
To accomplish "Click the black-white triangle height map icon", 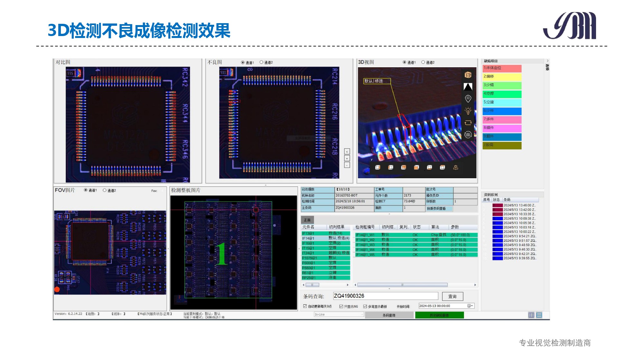I will [x=468, y=87].
